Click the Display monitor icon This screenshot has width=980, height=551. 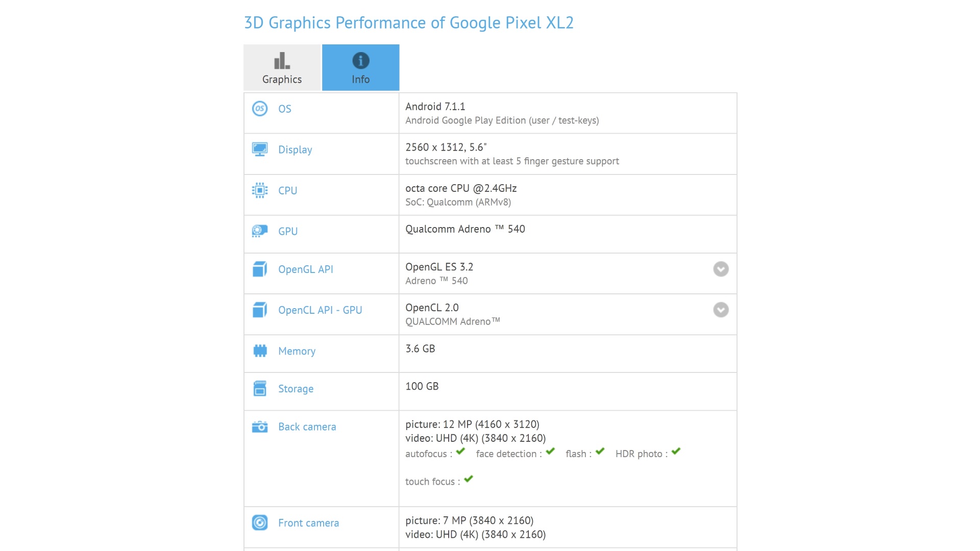(260, 149)
